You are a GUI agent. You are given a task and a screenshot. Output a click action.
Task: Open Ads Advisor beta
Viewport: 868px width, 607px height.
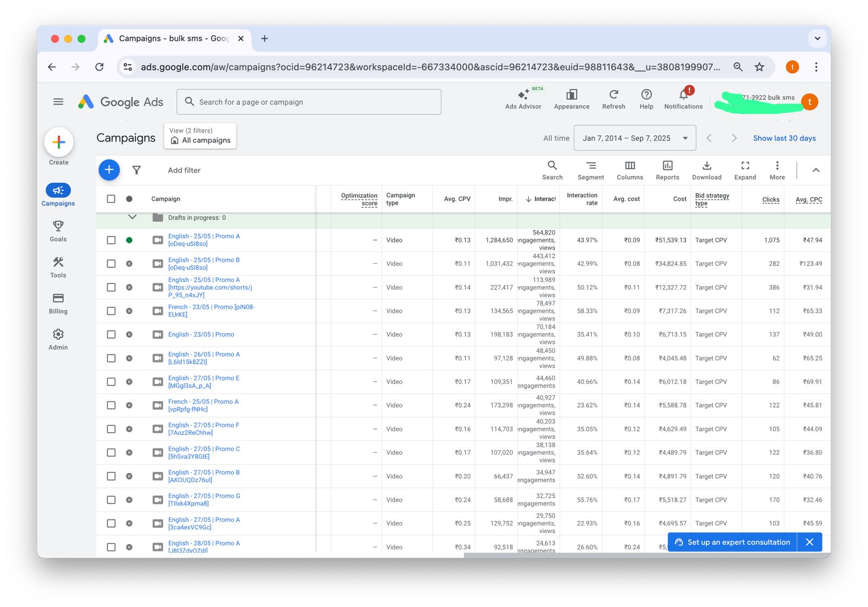pos(523,99)
